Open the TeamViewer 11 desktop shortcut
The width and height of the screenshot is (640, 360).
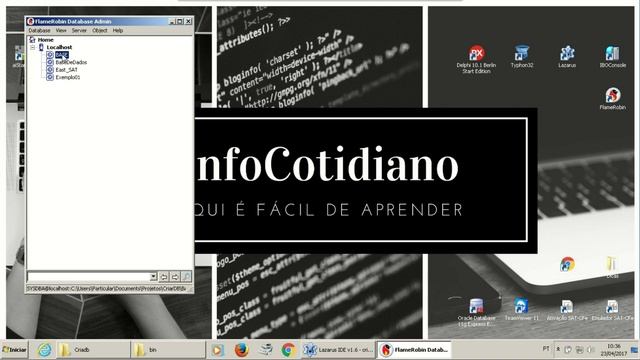tap(522, 309)
